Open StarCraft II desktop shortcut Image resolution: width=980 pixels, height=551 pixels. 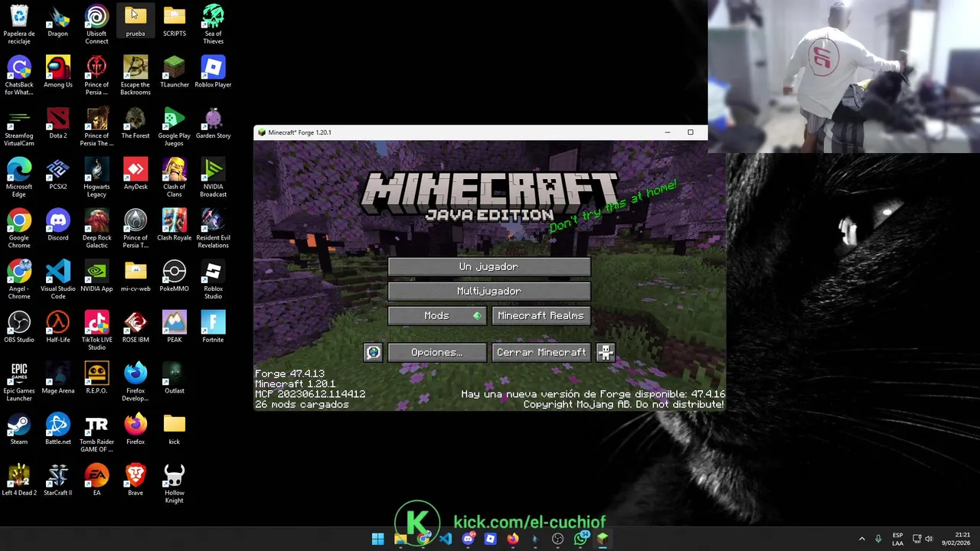pyautogui.click(x=58, y=481)
